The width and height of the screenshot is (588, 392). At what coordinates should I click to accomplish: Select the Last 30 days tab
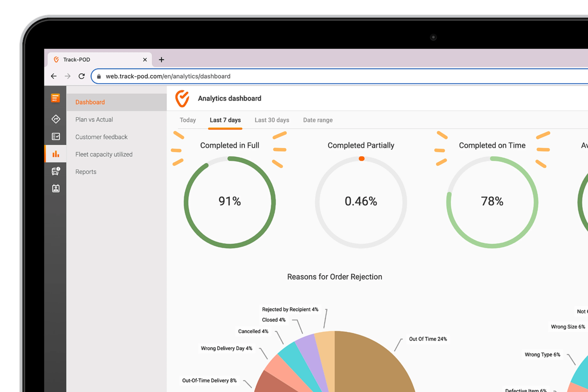coord(272,120)
